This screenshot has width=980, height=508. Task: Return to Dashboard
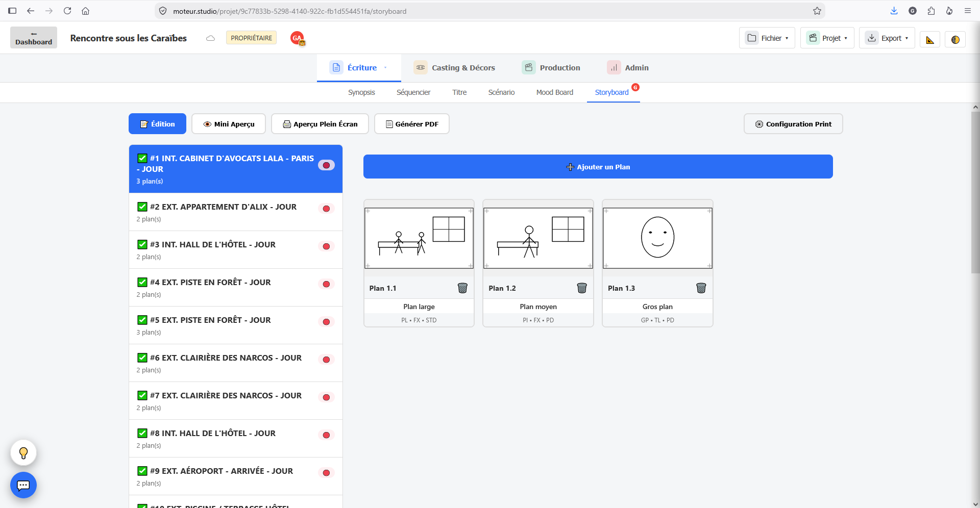34,38
